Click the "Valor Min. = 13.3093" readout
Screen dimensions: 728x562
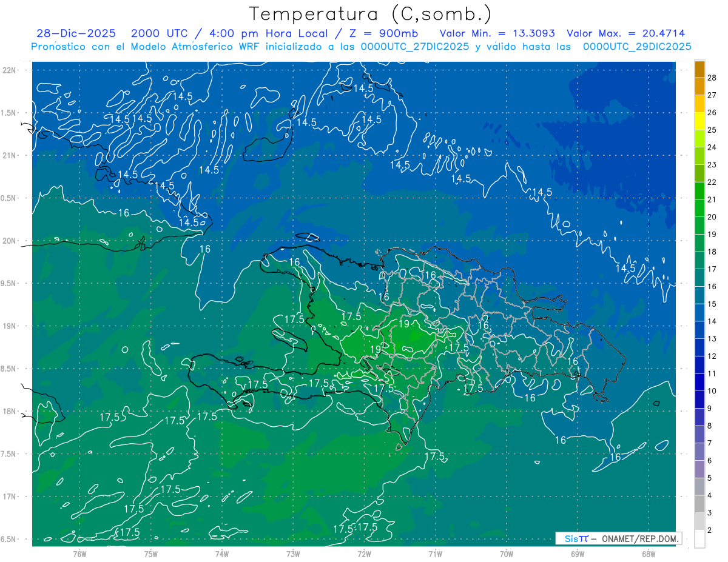pos(497,33)
